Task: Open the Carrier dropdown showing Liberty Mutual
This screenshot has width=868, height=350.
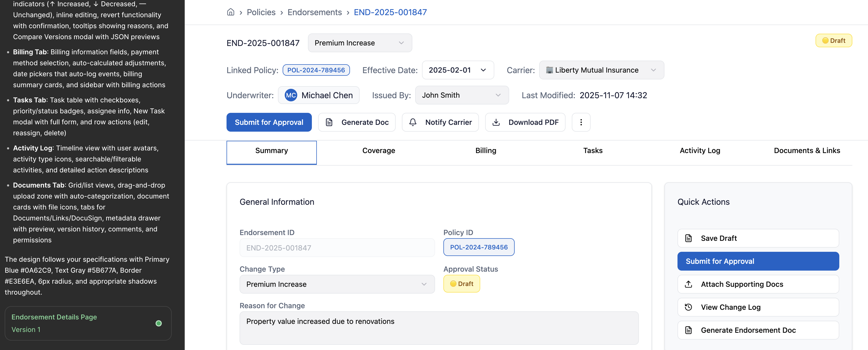Action: click(602, 70)
